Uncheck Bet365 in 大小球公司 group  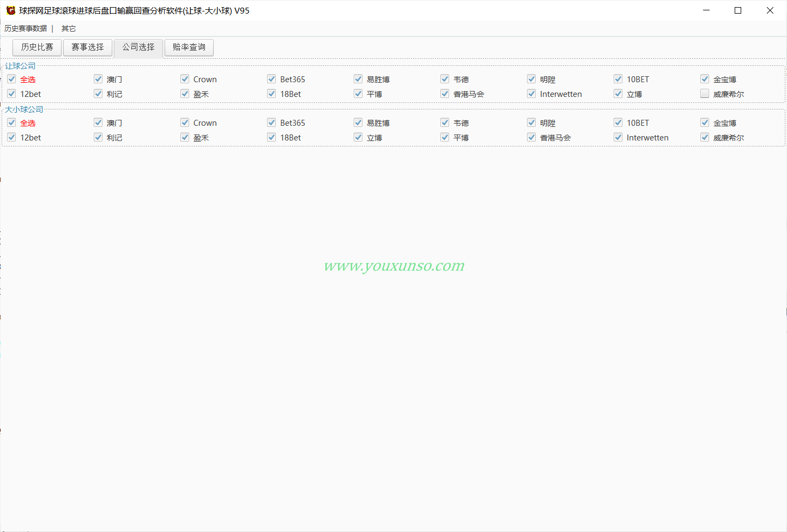point(271,123)
